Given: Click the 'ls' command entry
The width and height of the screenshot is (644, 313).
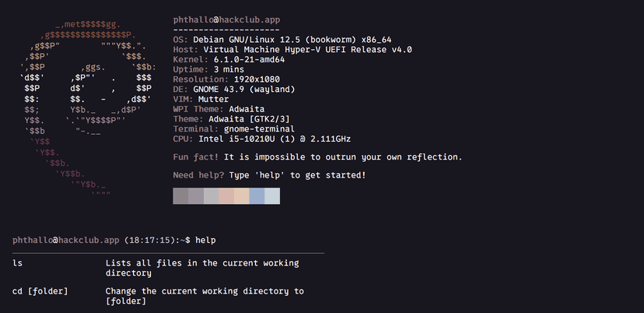Looking at the screenshot, I should (17, 263).
